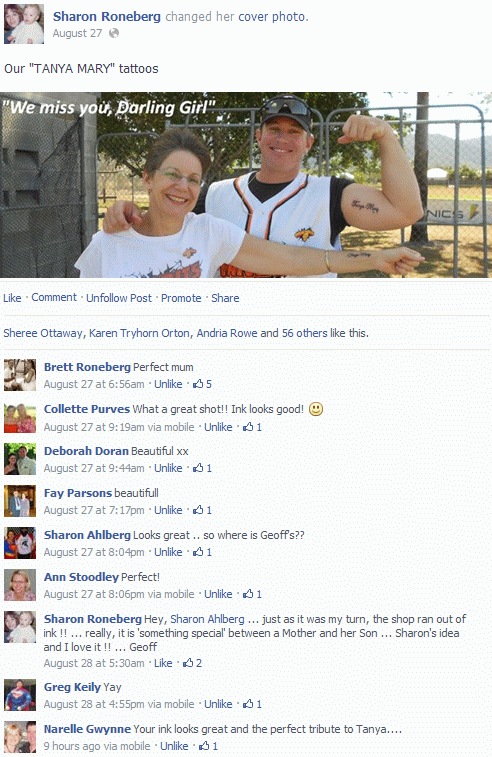
Task: Click thumbs-up icon on Collette Purves' comment
Action: click(248, 427)
